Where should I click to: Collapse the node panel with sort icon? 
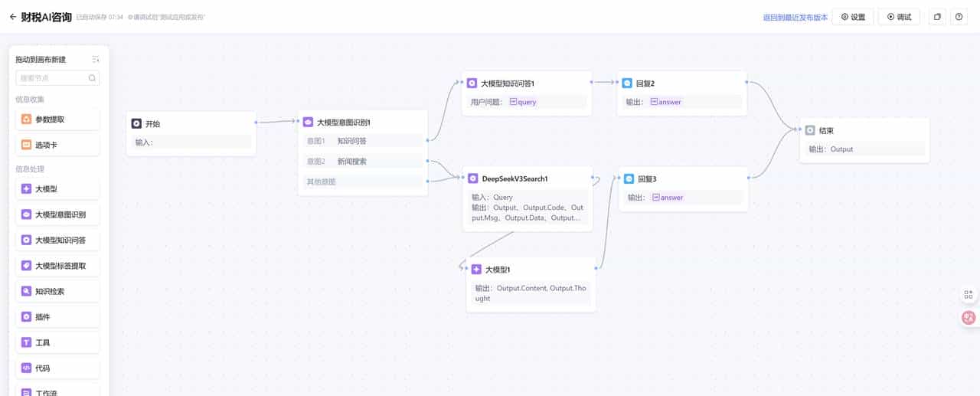(x=96, y=60)
